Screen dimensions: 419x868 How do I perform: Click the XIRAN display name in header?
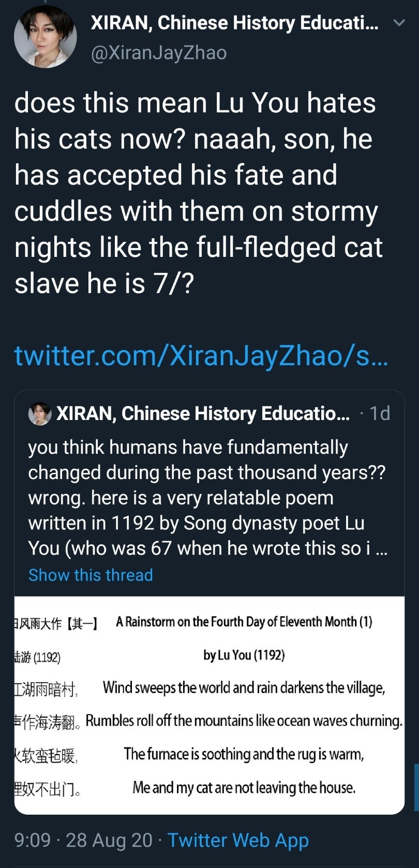point(234,23)
